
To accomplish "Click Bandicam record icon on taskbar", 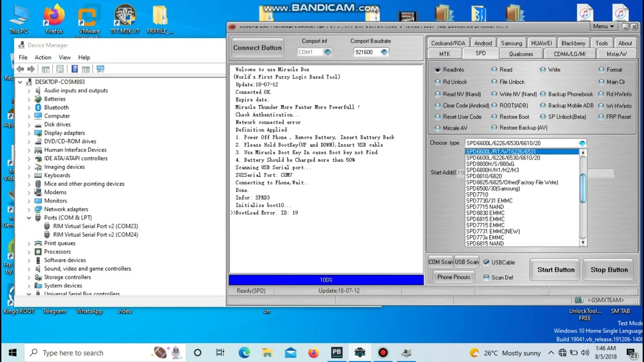I will 383,352.
